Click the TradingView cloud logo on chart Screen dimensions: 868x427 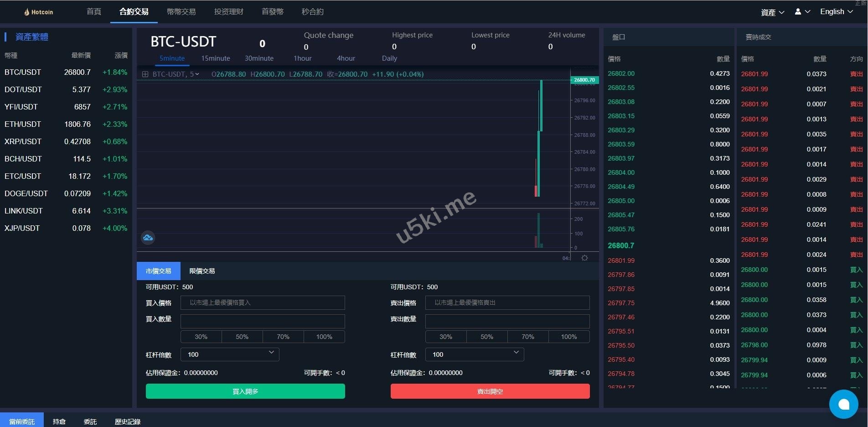[x=148, y=238]
